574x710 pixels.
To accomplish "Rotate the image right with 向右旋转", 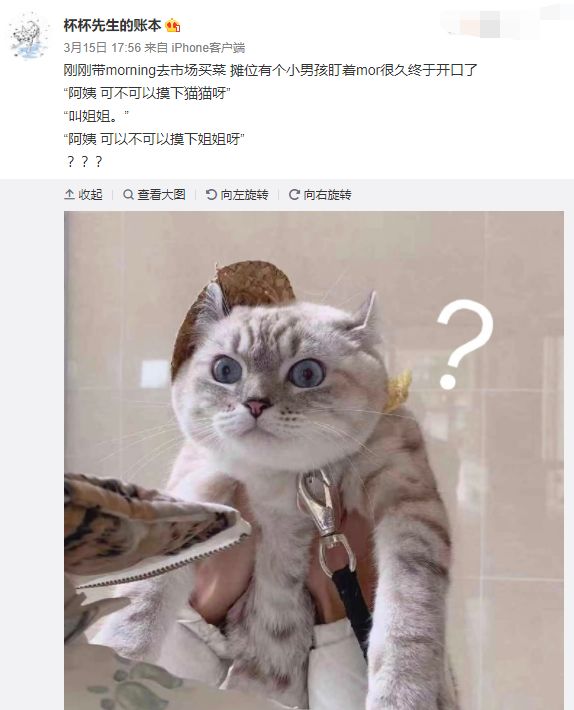I will (320, 195).
